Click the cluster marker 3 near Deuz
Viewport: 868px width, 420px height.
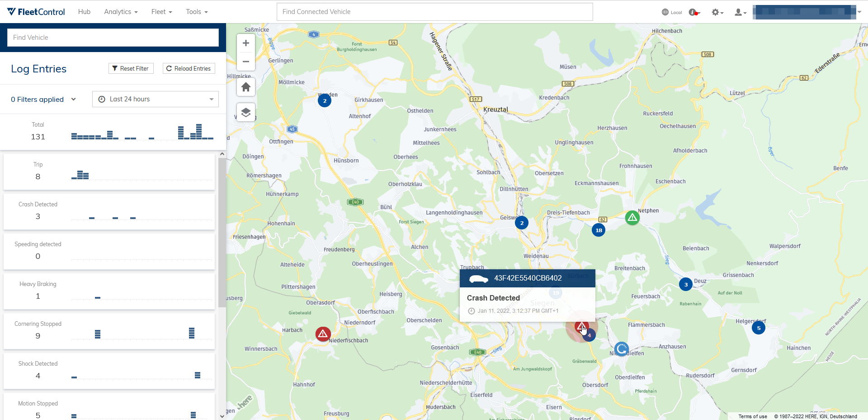tap(686, 284)
